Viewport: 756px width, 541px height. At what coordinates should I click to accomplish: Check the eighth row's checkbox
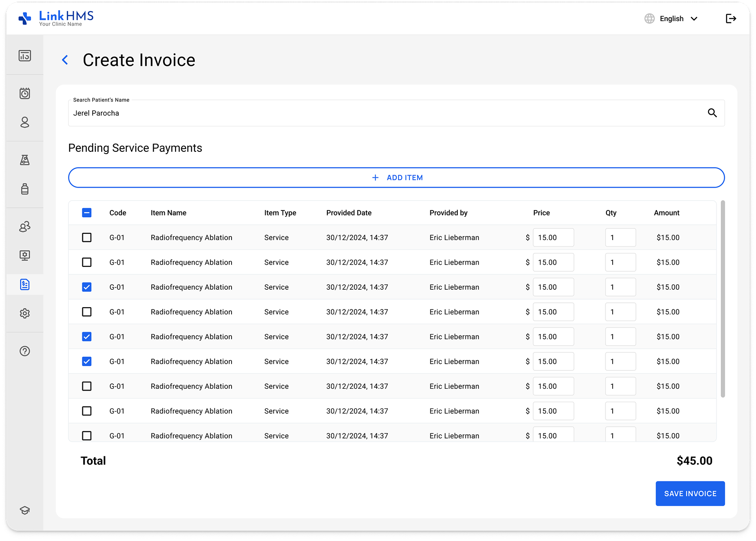point(87,411)
